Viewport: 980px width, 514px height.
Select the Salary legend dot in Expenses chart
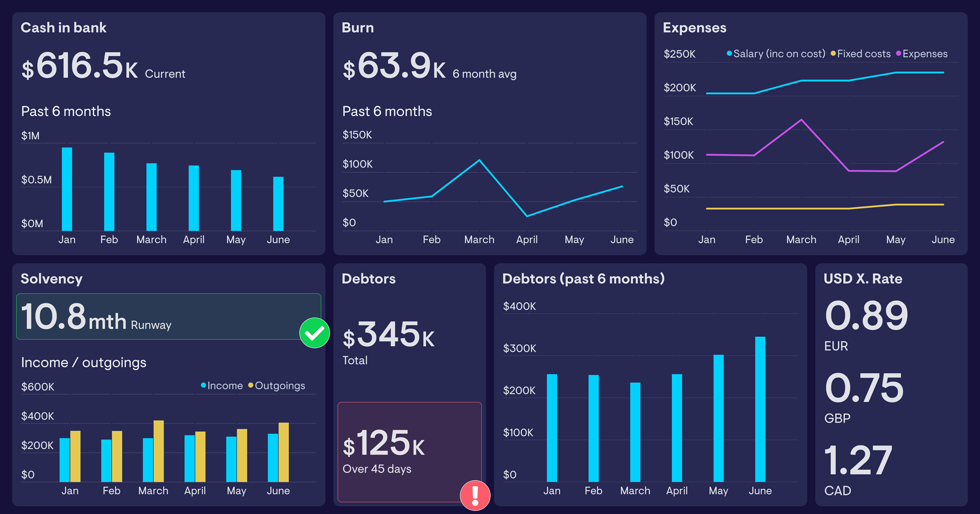click(729, 54)
